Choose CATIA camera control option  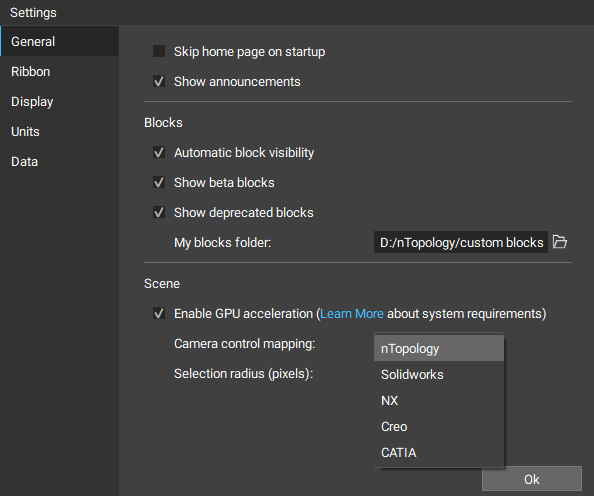tap(439, 453)
